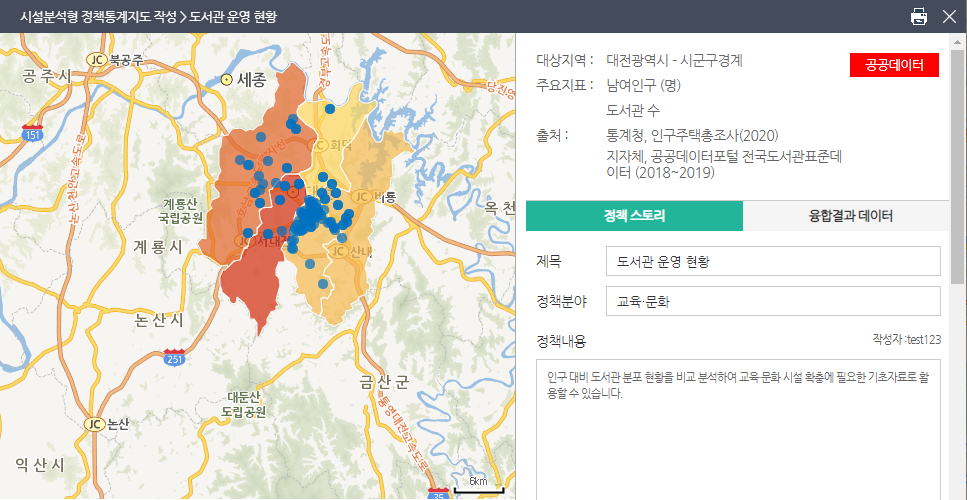Click the route 35 highway shield
Screen dimensions: 967x500
[436, 493]
